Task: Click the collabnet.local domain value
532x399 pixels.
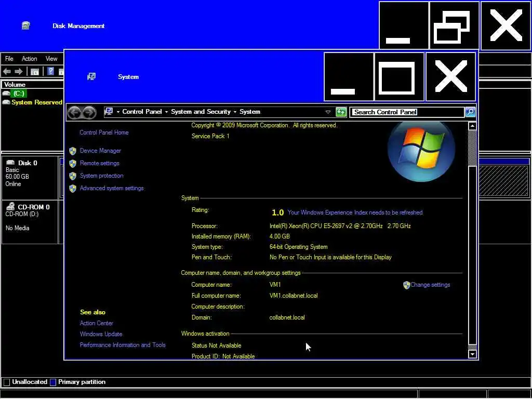Action: (287, 317)
